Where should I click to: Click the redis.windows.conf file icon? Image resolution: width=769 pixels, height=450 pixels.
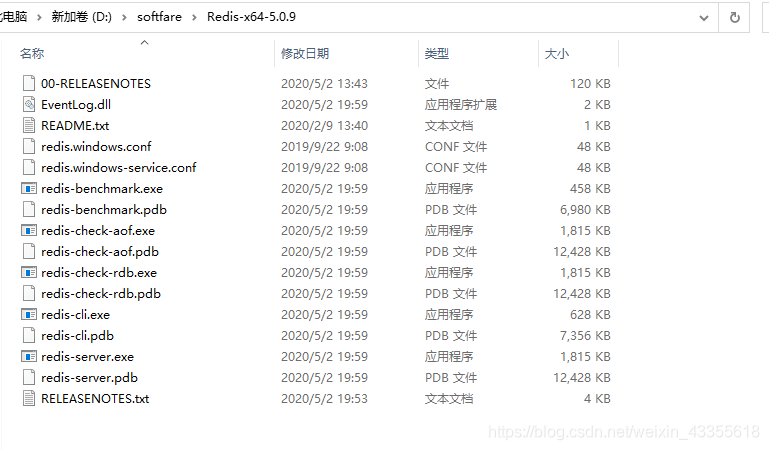point(29,147)
